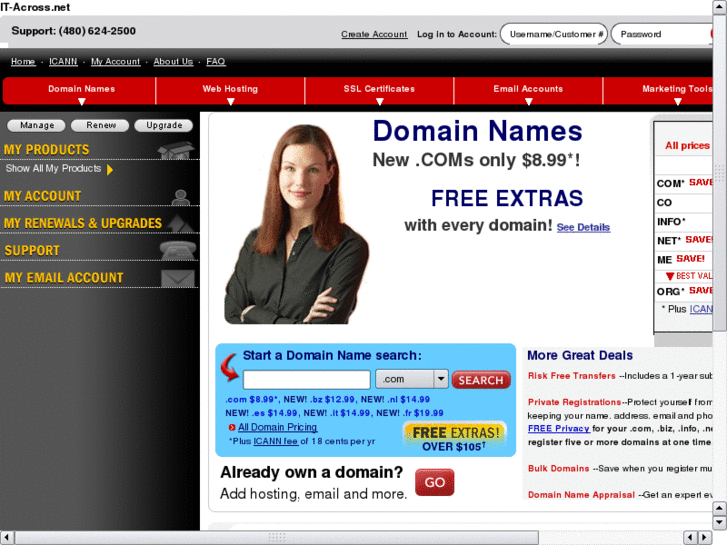Click the FREE EXTRAS over $105 badge
Viewport: 727px width, 545px height.
pyautogui.click(x=455, y=437)
